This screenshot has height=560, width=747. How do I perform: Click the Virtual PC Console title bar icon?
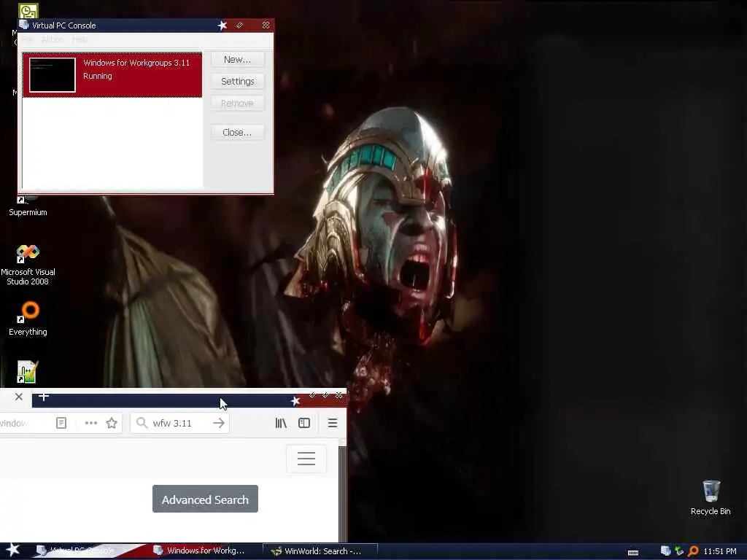pos(24,25)
